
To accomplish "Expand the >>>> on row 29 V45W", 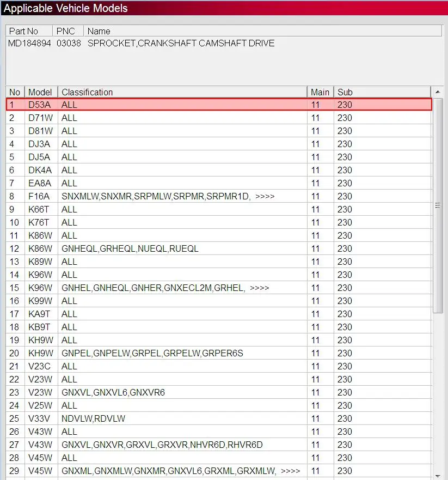I will [291, 471].
